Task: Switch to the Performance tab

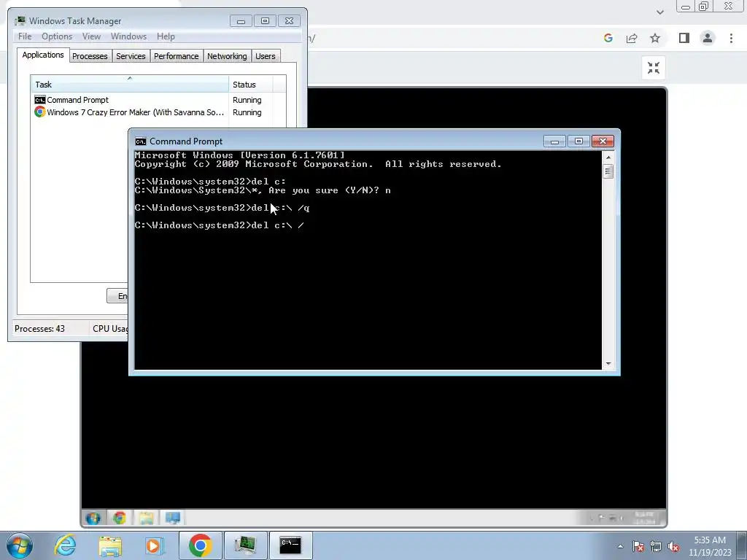Action: coord(176,56)
